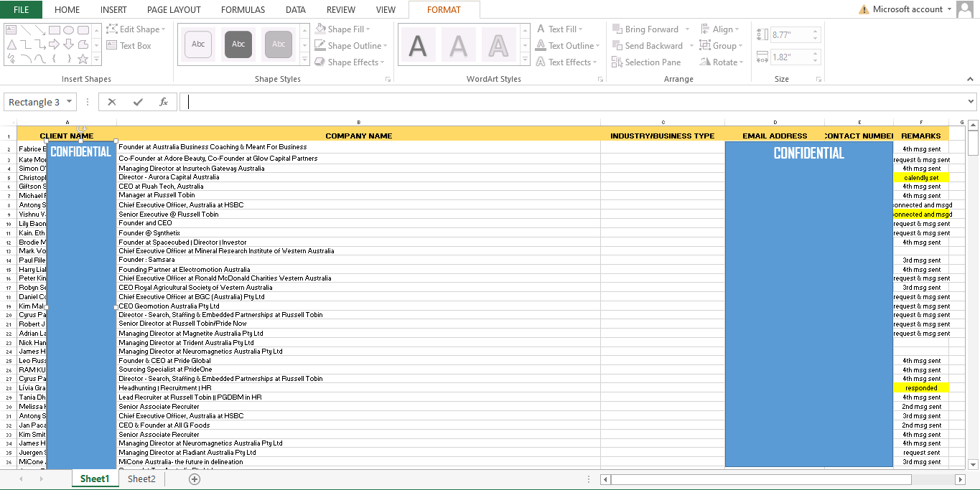
Task: Click the Text Box button
Action: (129, 45)
